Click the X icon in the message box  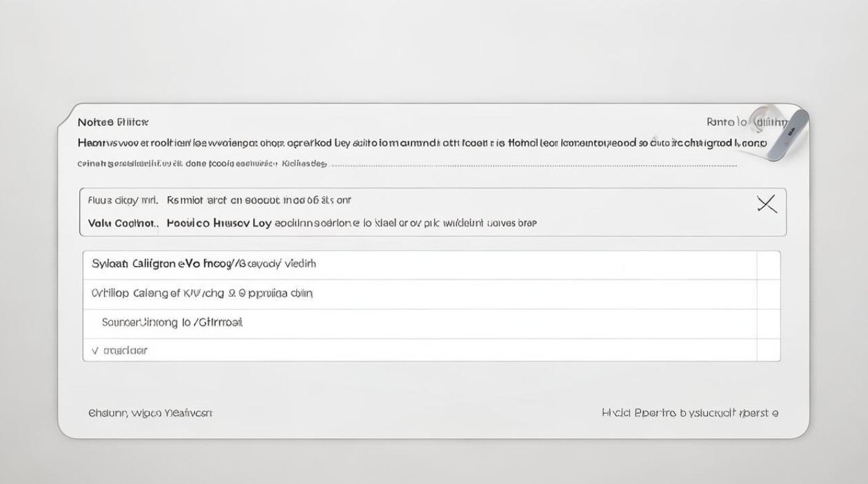pyautogui.click(x=767, y=205)
